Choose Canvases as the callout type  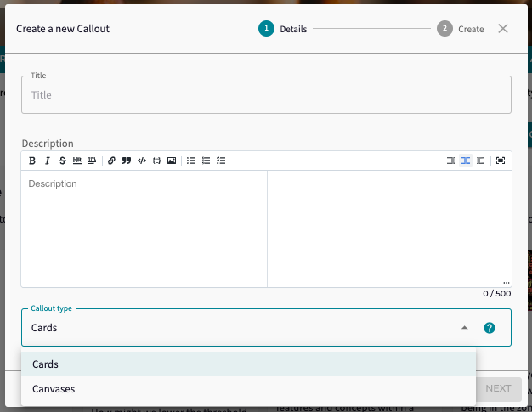(54, 388)
